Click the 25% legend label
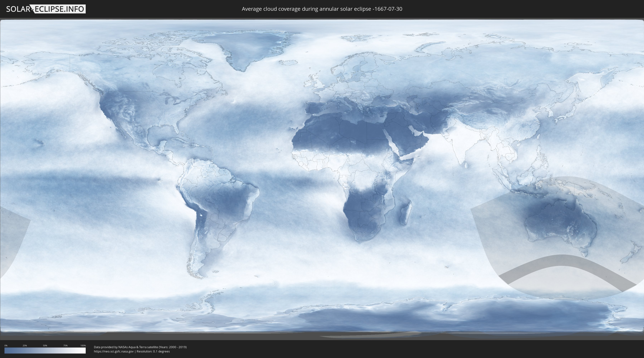This screenshot has height=358, width=644. [25, 345]
